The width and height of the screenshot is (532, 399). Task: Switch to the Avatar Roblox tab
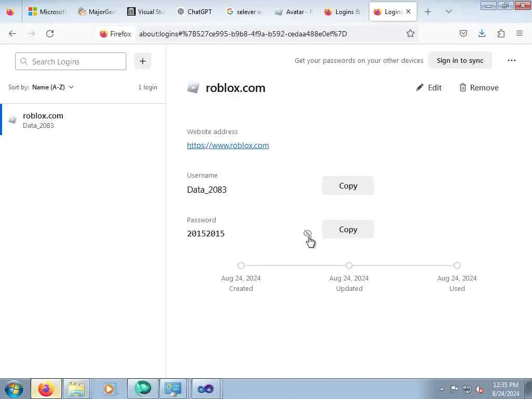click(294, 12)
